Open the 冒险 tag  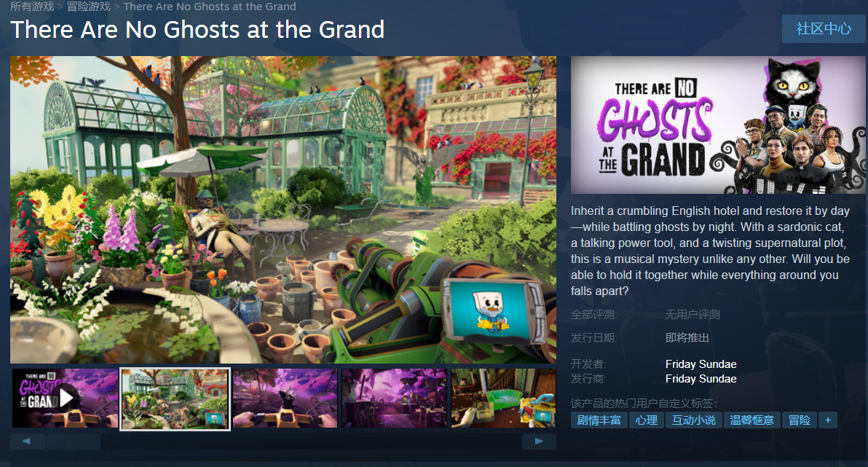pyautogui.click(x=800, y=420)
